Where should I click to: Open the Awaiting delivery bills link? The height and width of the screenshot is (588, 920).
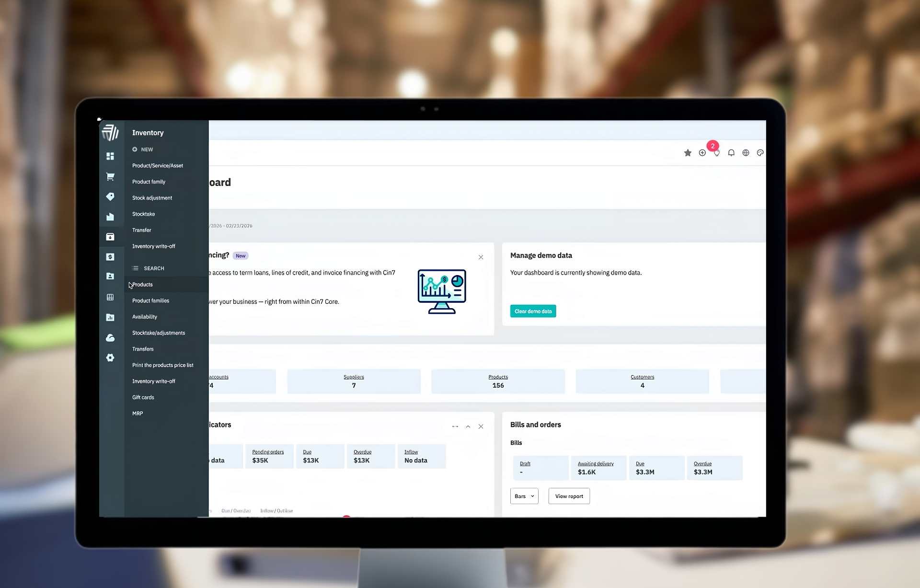(596, 464)
